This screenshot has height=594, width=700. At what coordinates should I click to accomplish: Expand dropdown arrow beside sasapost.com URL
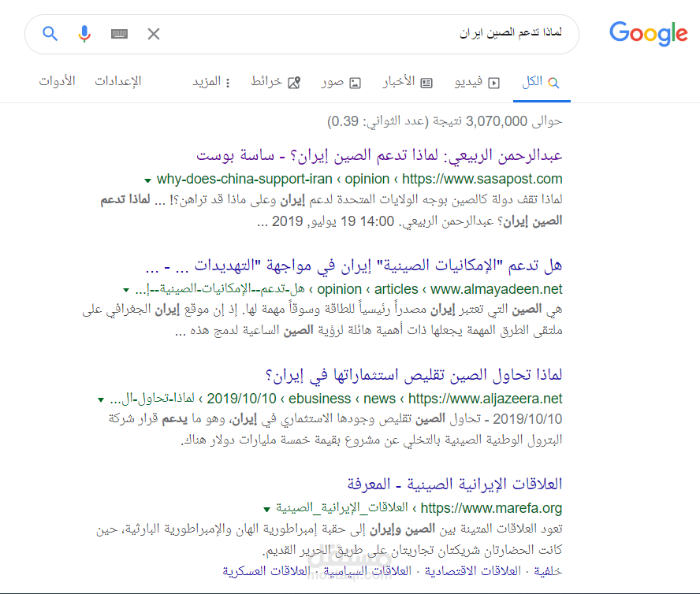pos(147,180)
